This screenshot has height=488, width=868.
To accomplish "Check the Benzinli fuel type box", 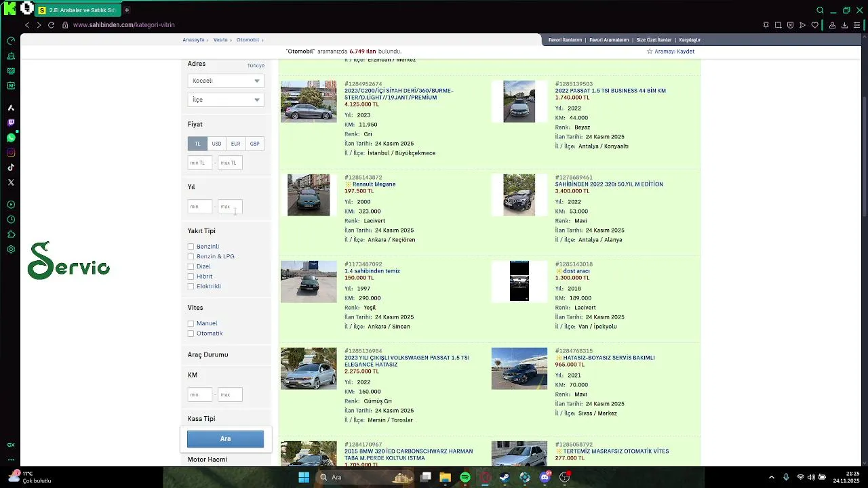I will pyautogui.click(x=191, y=247).
